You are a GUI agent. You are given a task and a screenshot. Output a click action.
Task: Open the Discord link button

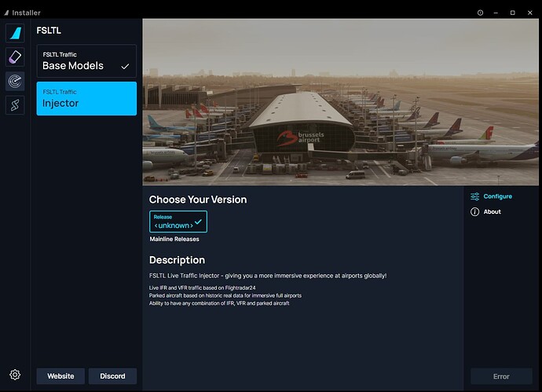coord(112,376)
